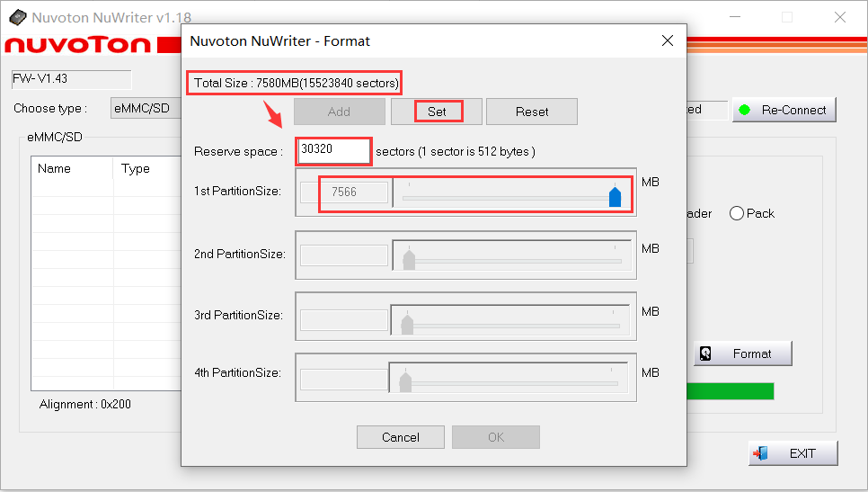The height and width of the screenshot is (492, 868).
Task: Click the green progress bar in main window
Action: (x=731, y=391)
